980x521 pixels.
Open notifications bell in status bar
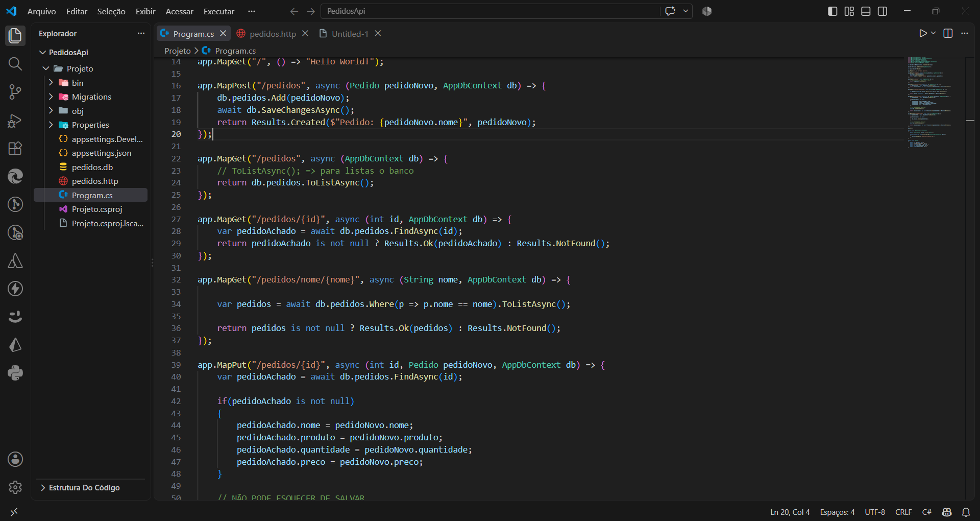click(x=966, y=512)
